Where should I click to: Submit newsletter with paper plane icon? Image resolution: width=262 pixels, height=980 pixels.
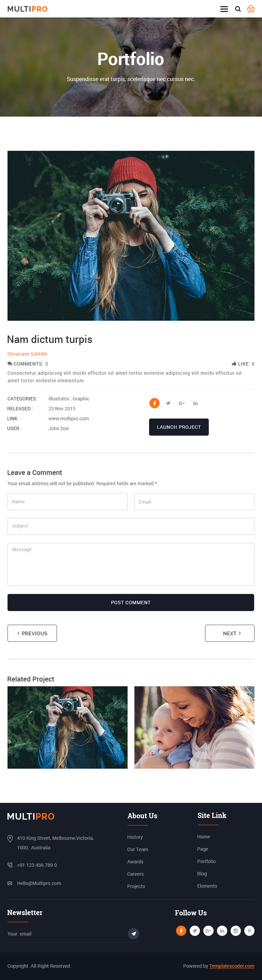tap(134, 933)
